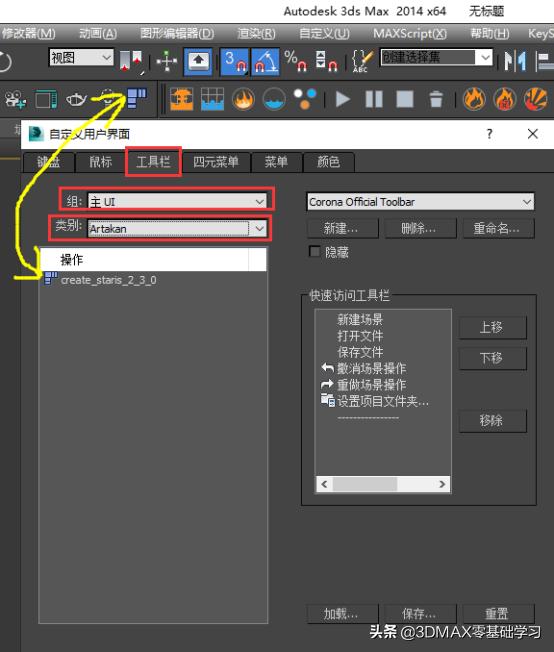This screenshot has width=554, height=652.
Task: Open the Corona Official Toolbar dropdown
Action: point(420,202)
